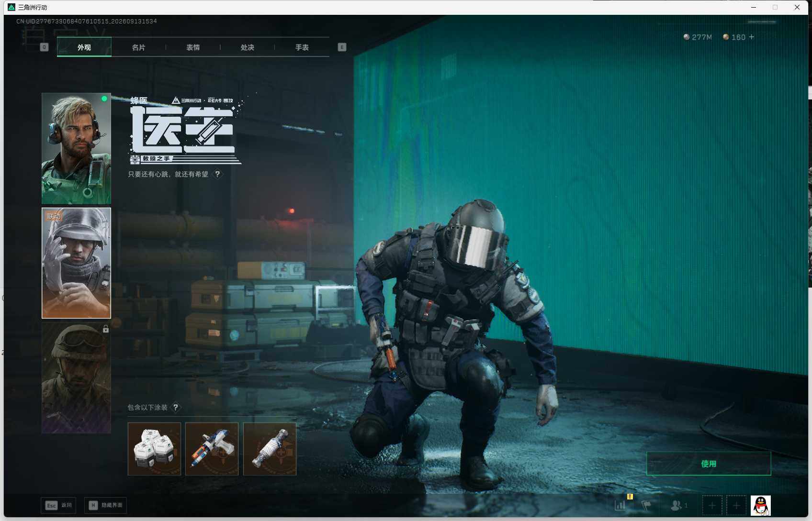Click the Esc 返回 back button
Screen dimensions: 812x521
[58, 505]
